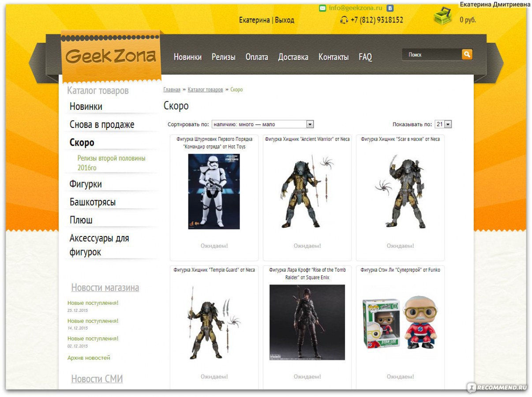This screenshot has width=532, height=397.
Task: Click the Главная breadcrumb link
Action: point(172,90)
